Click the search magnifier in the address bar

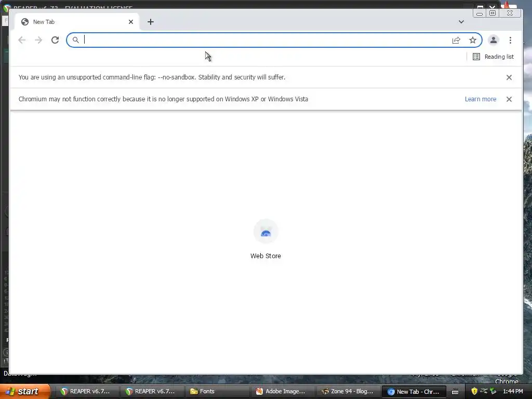pyautogui.click(x=76, y=40)
